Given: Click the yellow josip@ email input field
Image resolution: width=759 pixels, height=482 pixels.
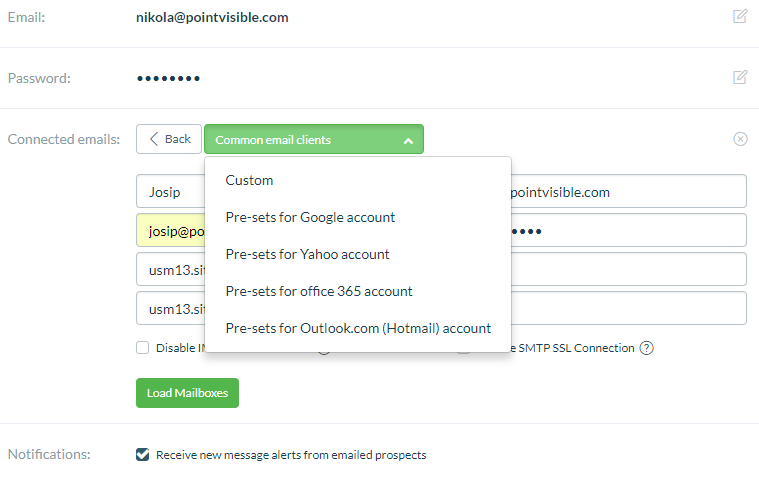Looking at the screenshot, I should click(170, 230).
